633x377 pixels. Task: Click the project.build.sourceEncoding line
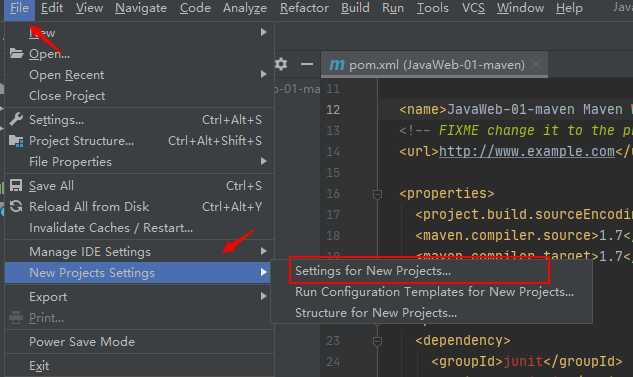tap(524, 214)
